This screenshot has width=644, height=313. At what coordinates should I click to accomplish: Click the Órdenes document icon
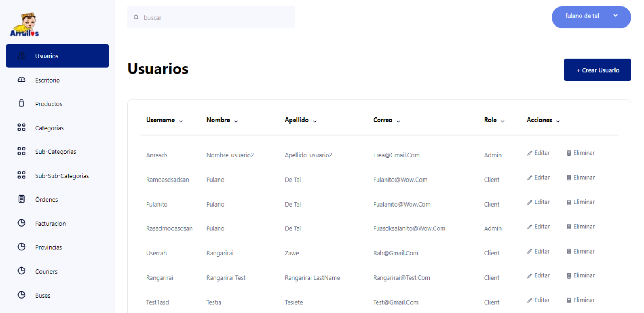(22, 199)
